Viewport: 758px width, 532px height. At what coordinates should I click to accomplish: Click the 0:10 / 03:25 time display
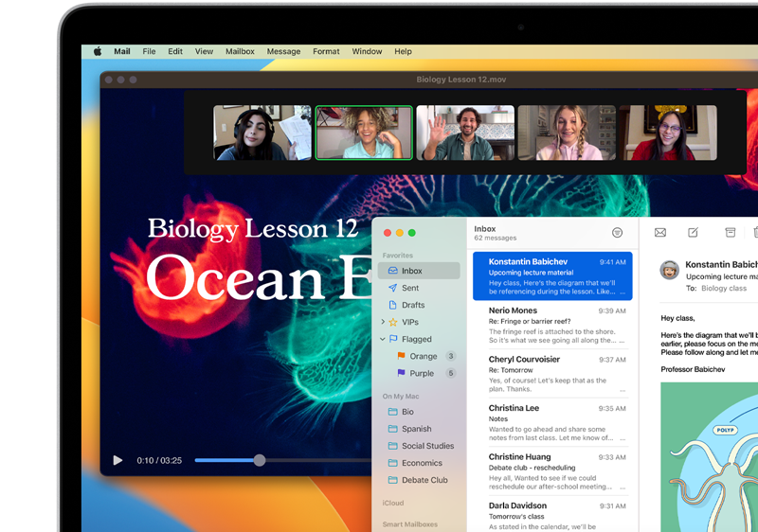[159, 461]
